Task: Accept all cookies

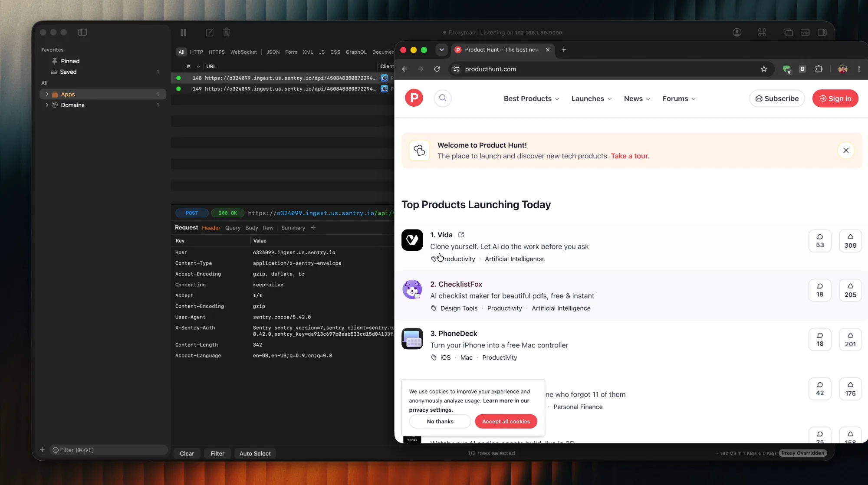Action: point(506,421)
